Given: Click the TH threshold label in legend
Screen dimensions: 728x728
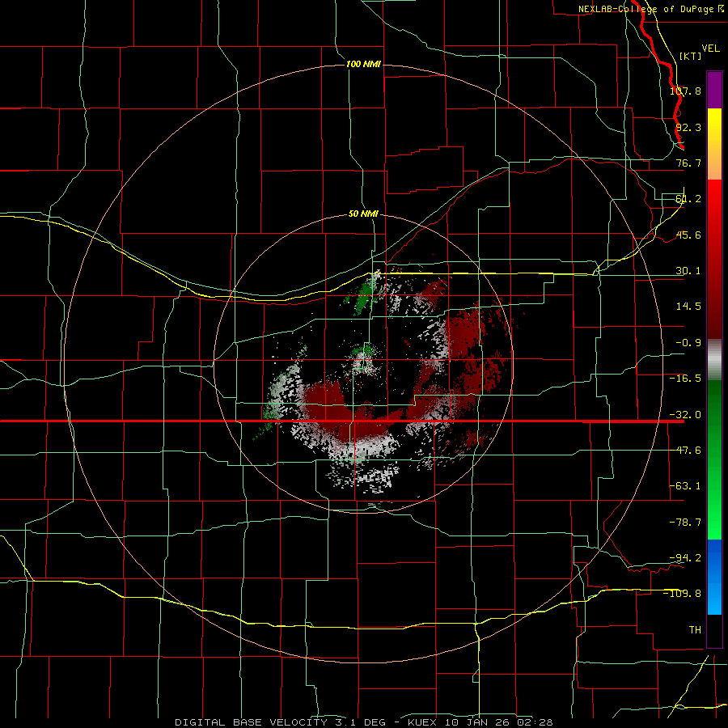Looking at the screenshot, I should [x=695, y=629].
